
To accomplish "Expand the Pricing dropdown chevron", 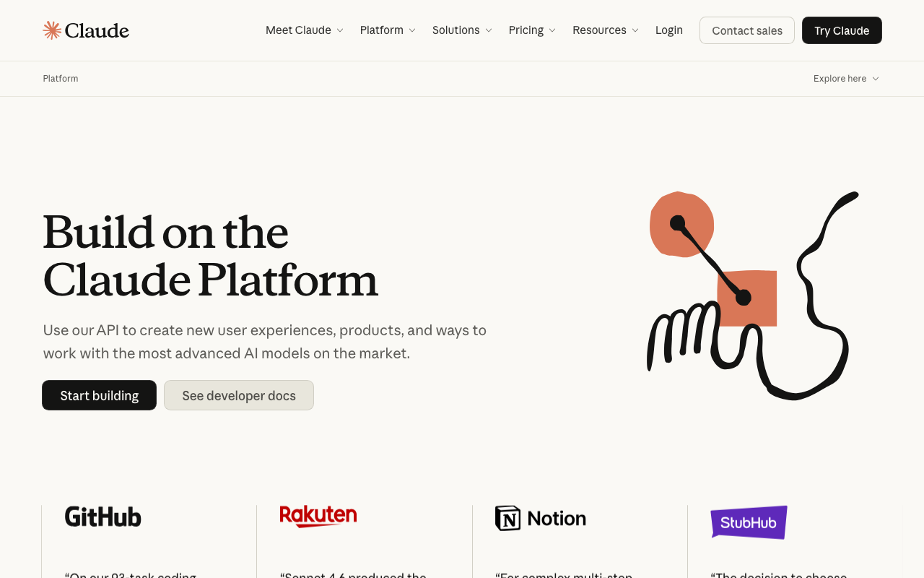I will tap(552, 30).
